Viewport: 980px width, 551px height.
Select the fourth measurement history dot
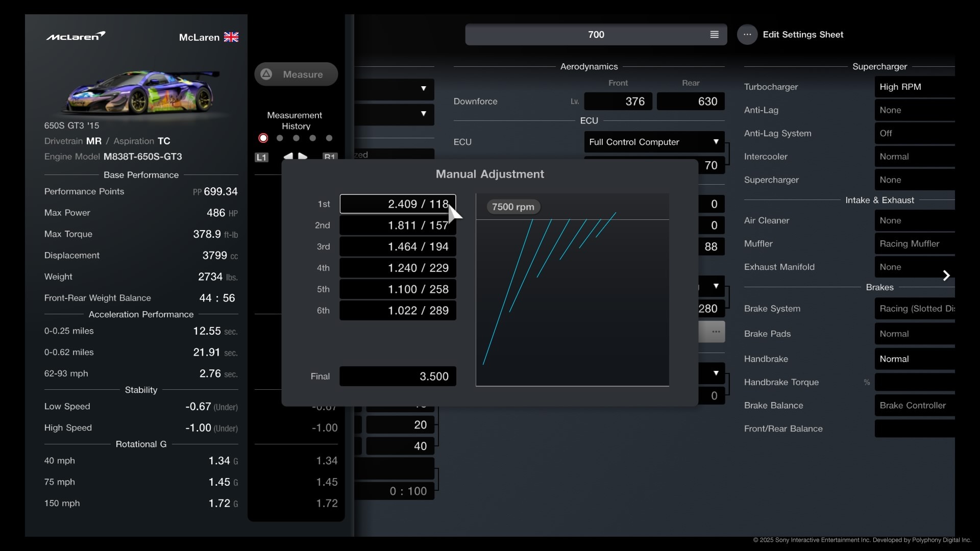(313, 138)
